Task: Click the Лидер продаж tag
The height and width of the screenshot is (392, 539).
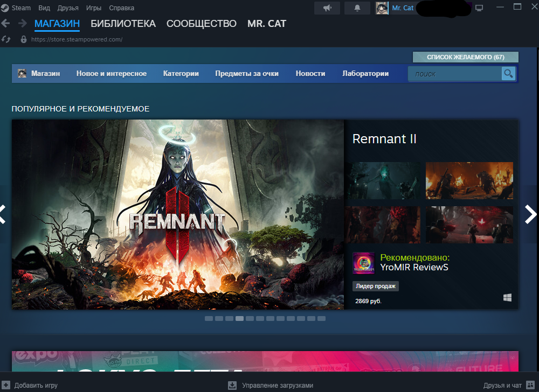Action: point(375,286)
